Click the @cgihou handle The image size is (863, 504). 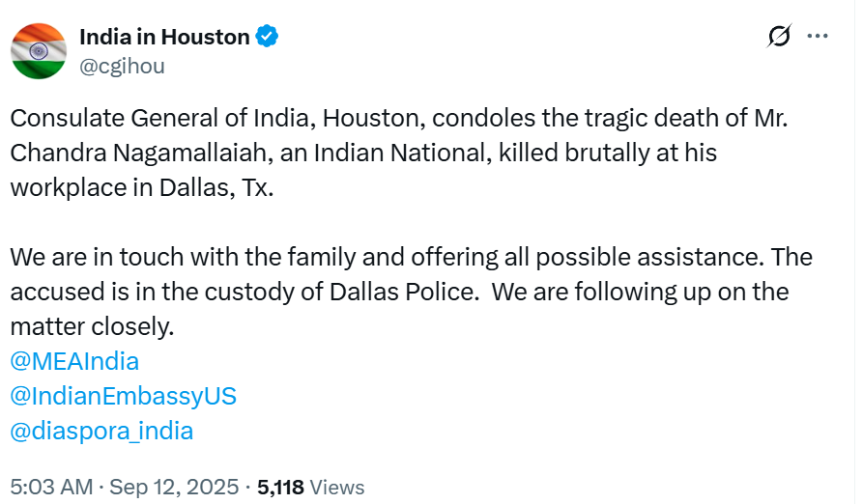pos(122,66)
